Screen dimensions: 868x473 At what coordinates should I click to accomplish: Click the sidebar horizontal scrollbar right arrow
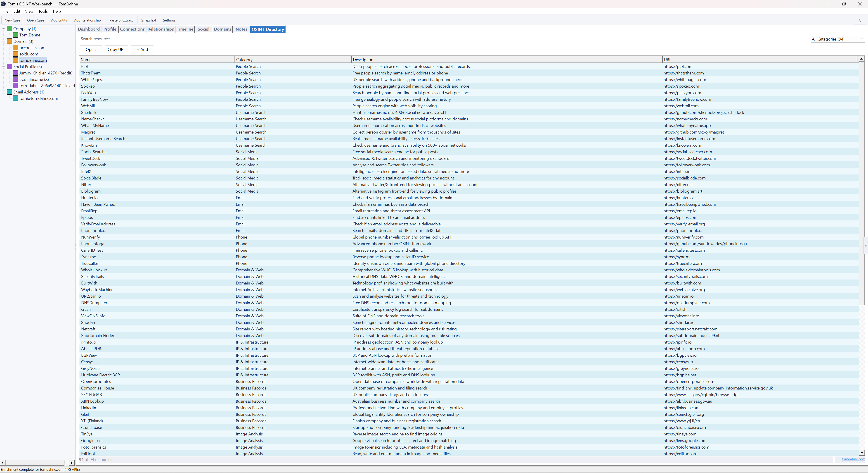click(x=71, y=463)
